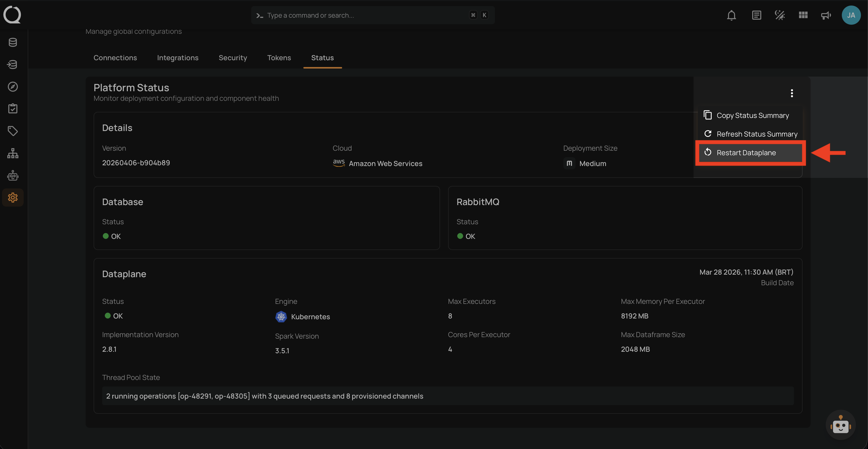The width and height of the screenshot is (868, 449).
Task: Click the refresh icon beside Refresh Status Summary
Action: [708, 134]
